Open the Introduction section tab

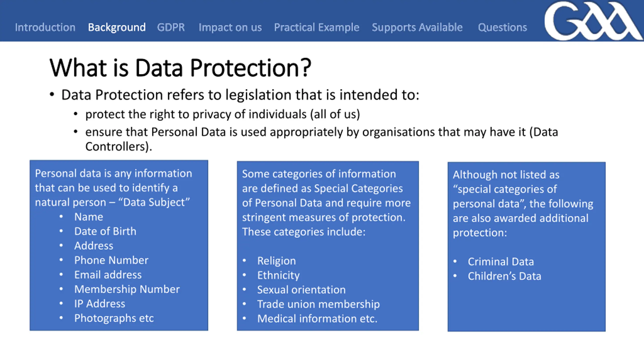tap(45, 27)
